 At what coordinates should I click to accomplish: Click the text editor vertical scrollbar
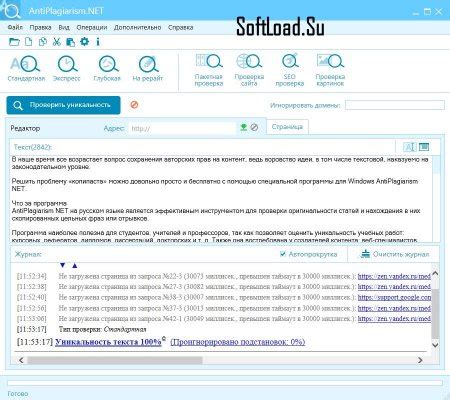(x=436, y=199)
